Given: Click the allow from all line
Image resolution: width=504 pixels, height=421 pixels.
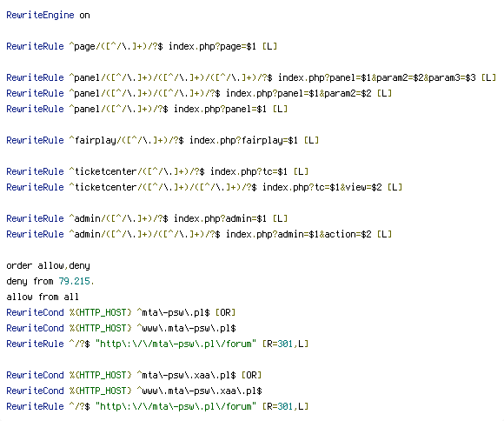Looking at the screenshot, I should [43, 297].
